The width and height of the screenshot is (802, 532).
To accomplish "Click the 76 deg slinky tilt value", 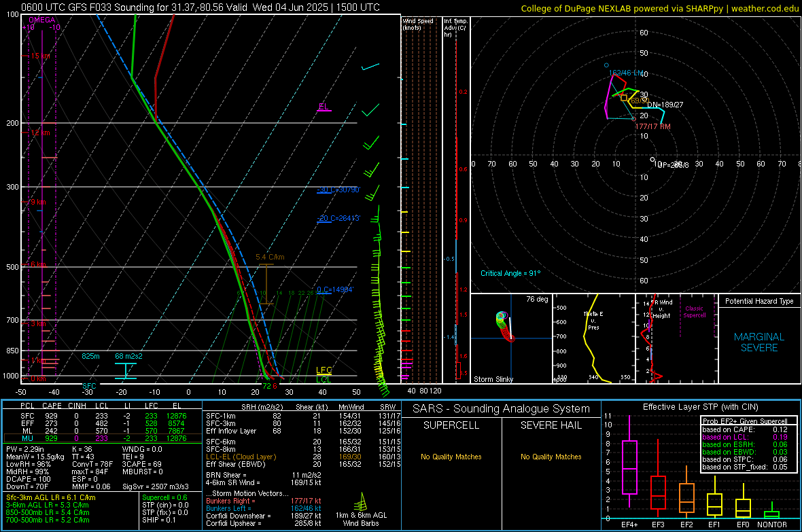I will point(537,299).
